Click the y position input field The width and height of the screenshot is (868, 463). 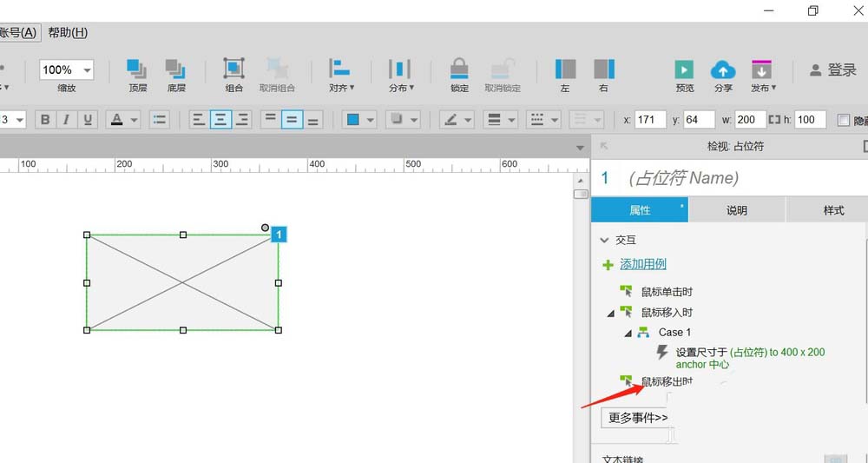coord(699,120)
